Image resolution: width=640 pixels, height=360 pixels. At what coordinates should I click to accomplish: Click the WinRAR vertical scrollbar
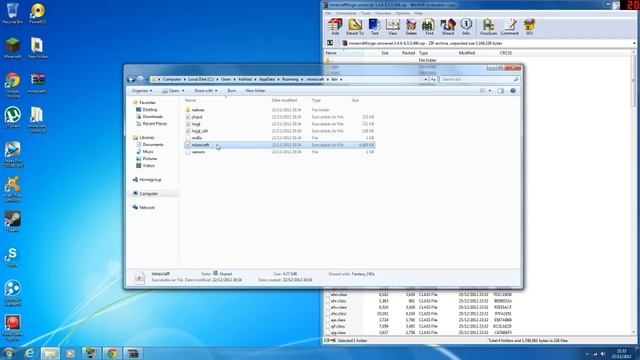[634, 193]
